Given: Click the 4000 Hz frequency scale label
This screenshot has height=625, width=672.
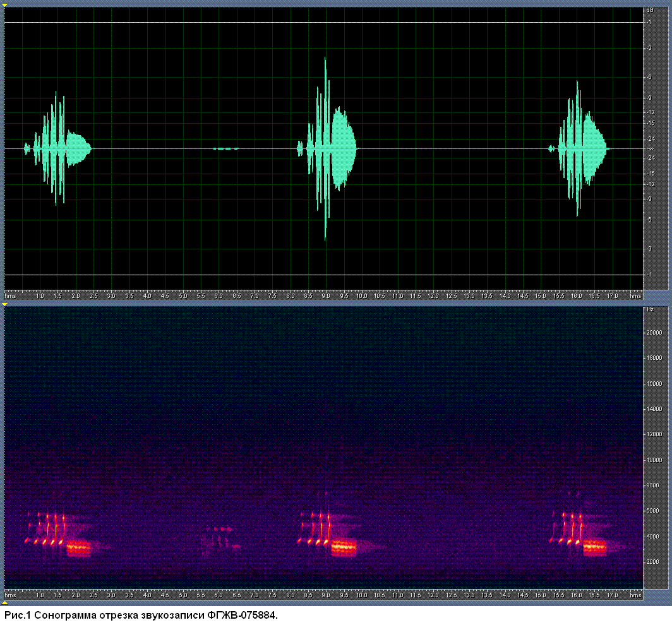Looking at the screenshot, I should (x=653, y=536).
